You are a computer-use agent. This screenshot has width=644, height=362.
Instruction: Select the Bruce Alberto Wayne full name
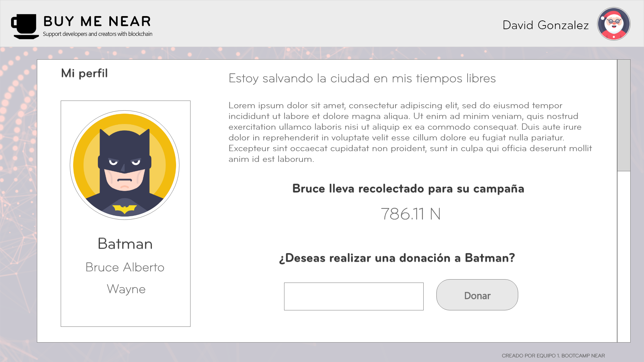point(125,278)
